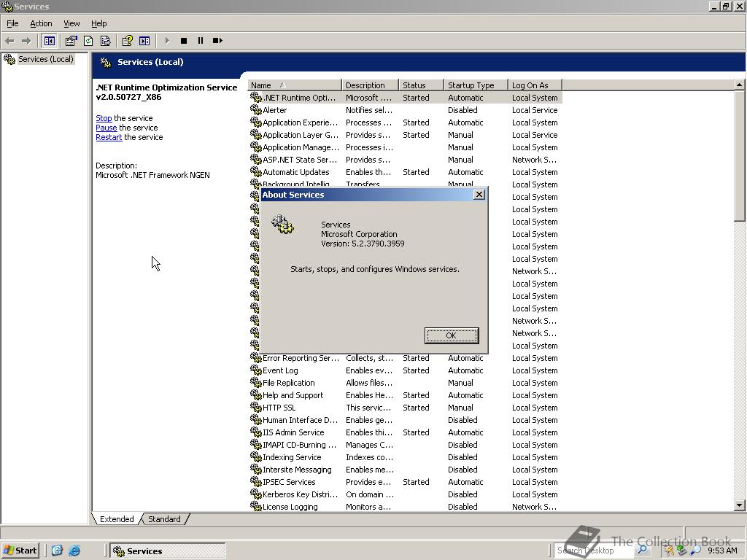Sort by the Name column header

(295, 85)
